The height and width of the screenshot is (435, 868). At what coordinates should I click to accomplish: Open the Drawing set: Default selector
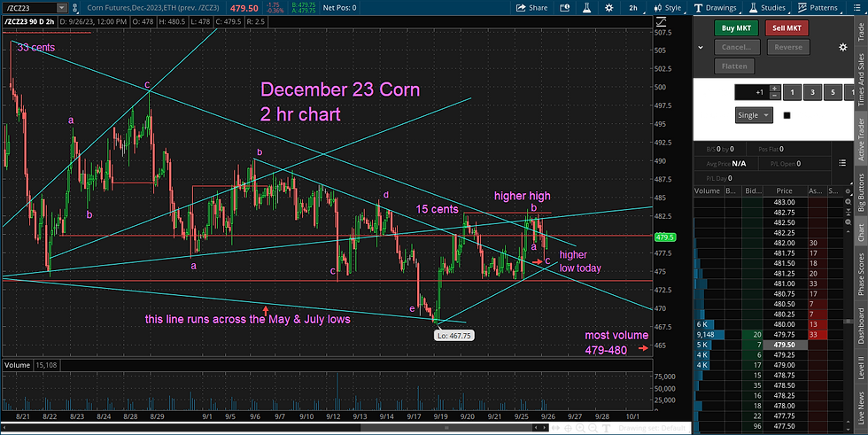point(652,429)
